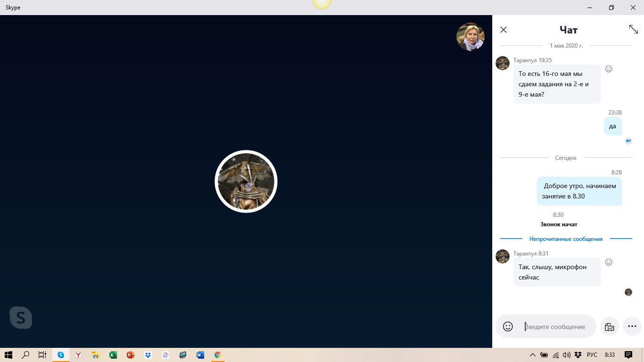Open Excel from the taskbar
The height and width of the screenshot is (362, 644).
click(113, 355)
